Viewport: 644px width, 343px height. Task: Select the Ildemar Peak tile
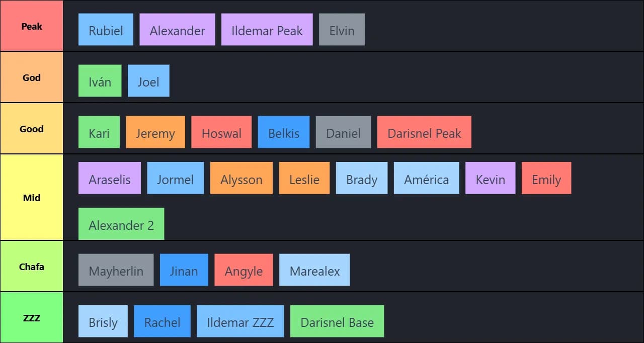(267, 30)
